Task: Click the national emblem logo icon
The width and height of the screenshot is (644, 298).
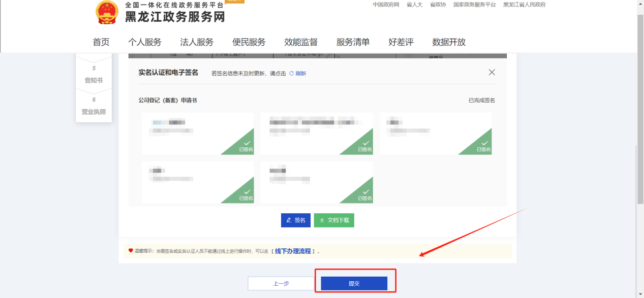Action: pyautogui.click(x=107, y=12)
